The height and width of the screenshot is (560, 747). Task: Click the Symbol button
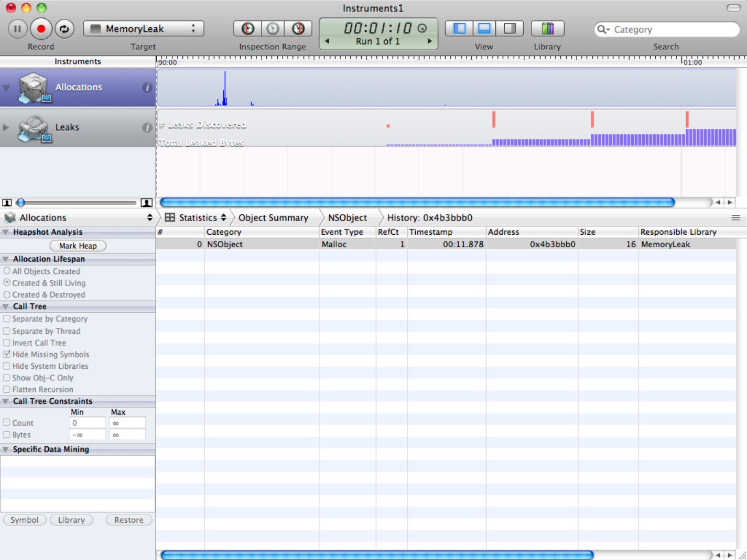click(25, 520)
